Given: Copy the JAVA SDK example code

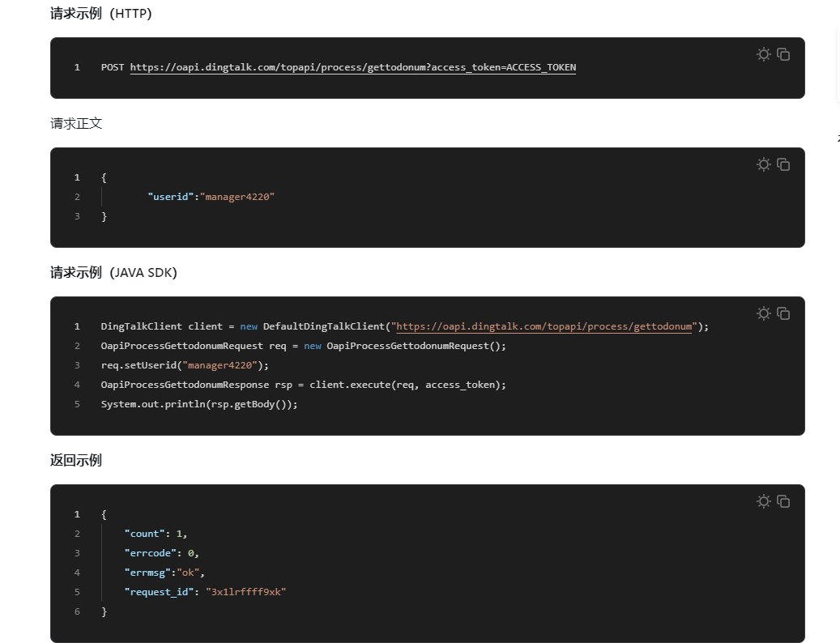Looking at the screenshot, I should coord(783,313).
